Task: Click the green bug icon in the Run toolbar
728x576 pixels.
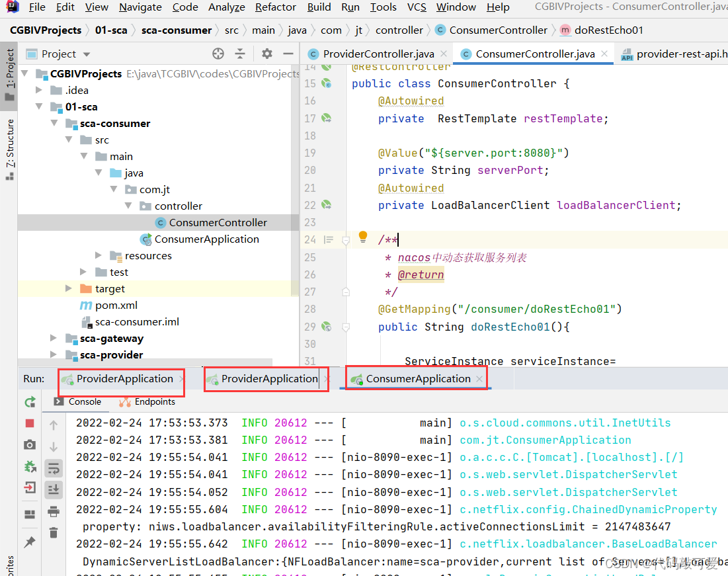Action: [x=30, y=466]
